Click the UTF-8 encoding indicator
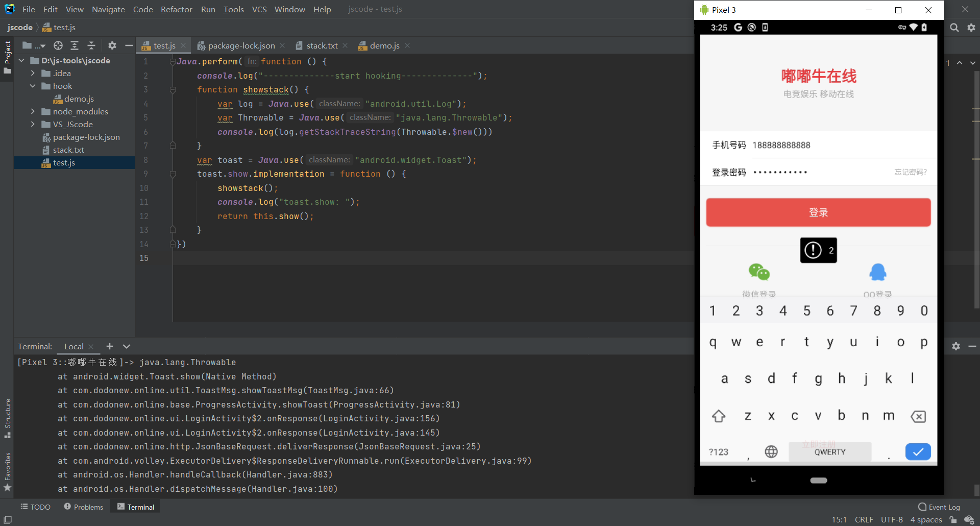980x526 pixels. [892, 519]
